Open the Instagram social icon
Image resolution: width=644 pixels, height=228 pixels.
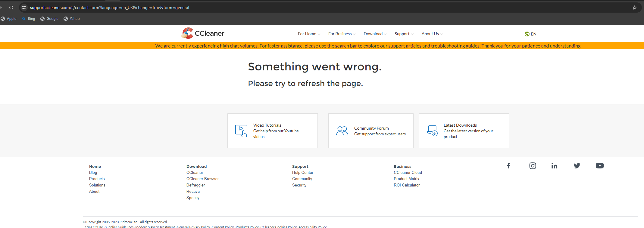[x=533, y=166]
